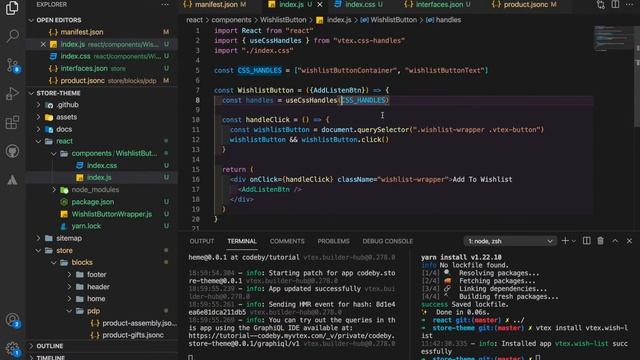The width and height of the screenshot is (640, 360).
Task: Open editor more actions menu
Action: click(x=629, y=4)
